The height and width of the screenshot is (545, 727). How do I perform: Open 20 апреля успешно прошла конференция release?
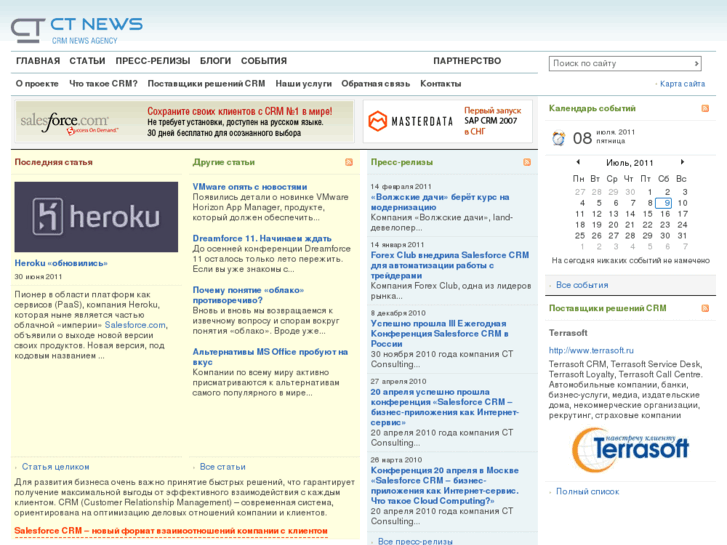[444, 407]
